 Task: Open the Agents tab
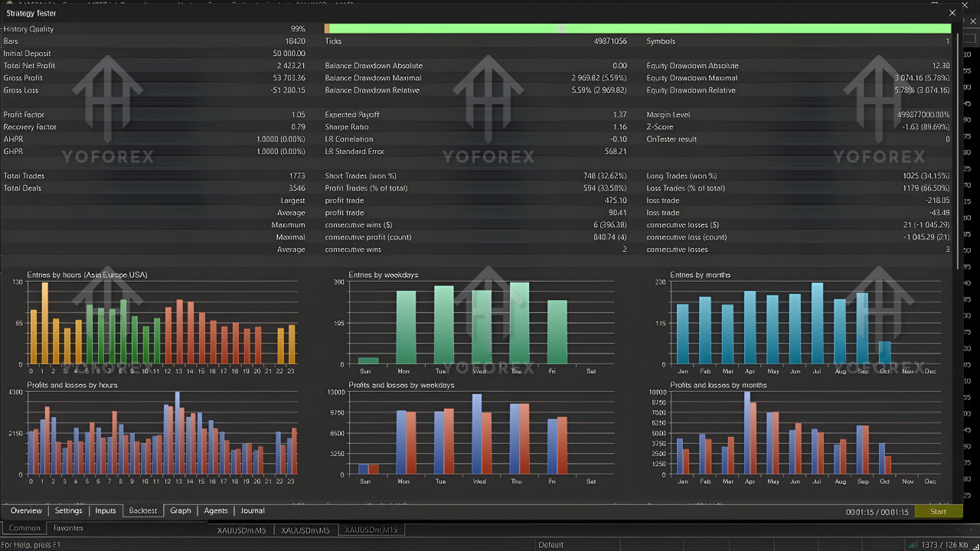tap(216, 510)
